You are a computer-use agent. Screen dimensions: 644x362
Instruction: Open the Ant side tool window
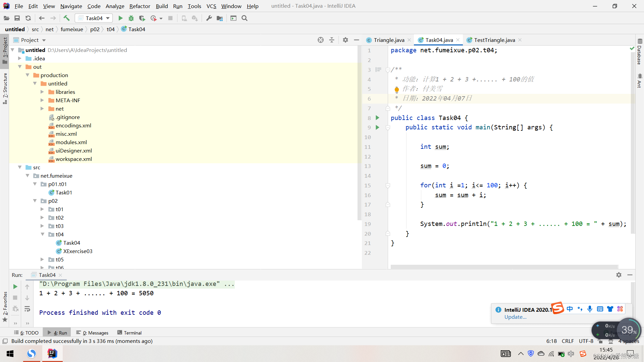click(639, 80)
